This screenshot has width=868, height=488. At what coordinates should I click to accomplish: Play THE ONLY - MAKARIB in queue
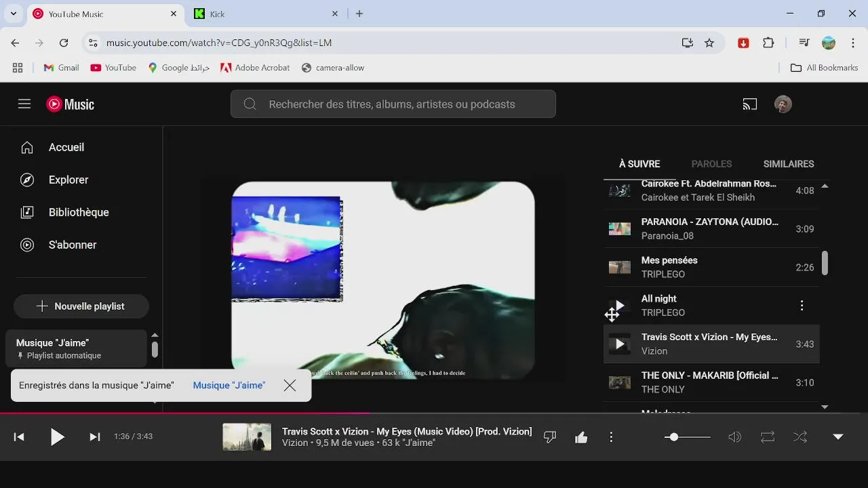tap(711, 382)
